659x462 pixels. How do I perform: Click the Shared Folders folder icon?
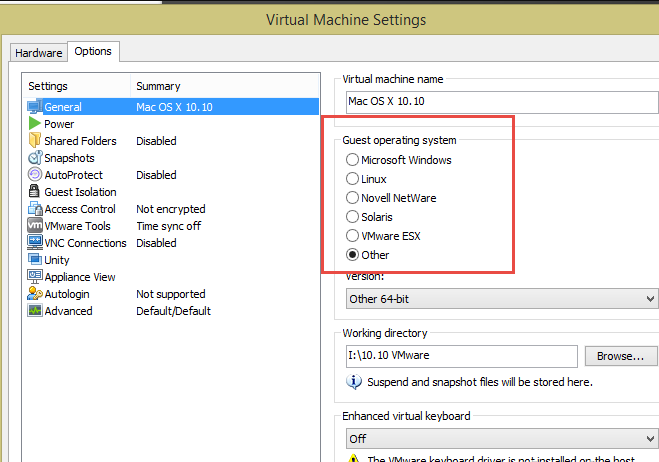(x=34, y=140)
